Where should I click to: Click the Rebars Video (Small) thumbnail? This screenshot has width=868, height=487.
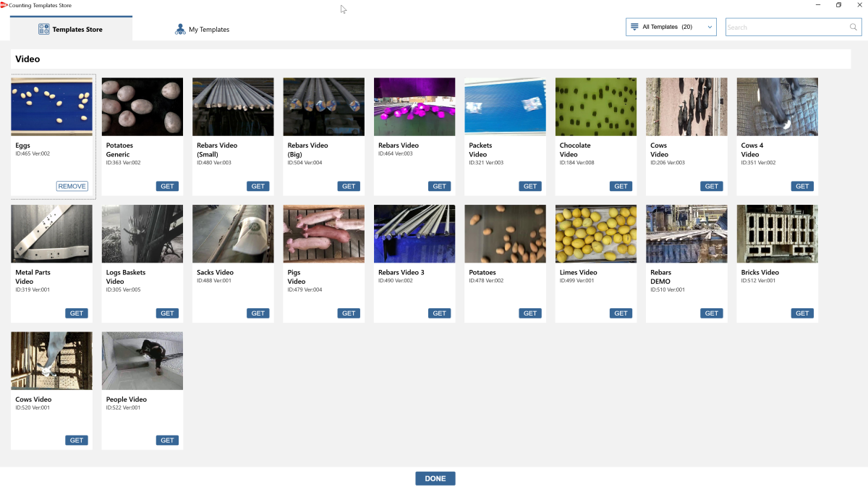pos(233,106)
